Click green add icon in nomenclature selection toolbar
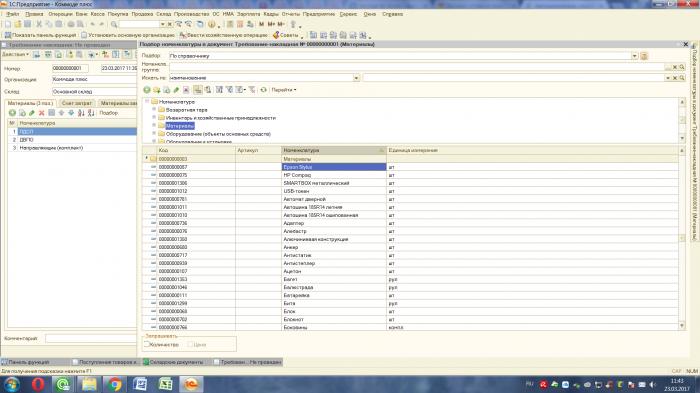This screenshot has width=700, height=393. pyautogui.click(x=146, y=90)
